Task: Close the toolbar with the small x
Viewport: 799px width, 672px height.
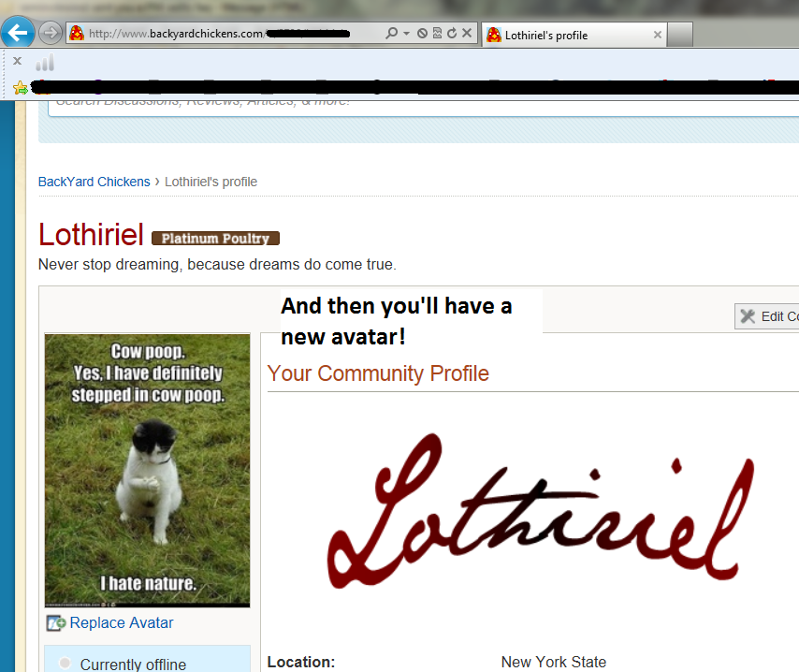Action: point(18,61)
